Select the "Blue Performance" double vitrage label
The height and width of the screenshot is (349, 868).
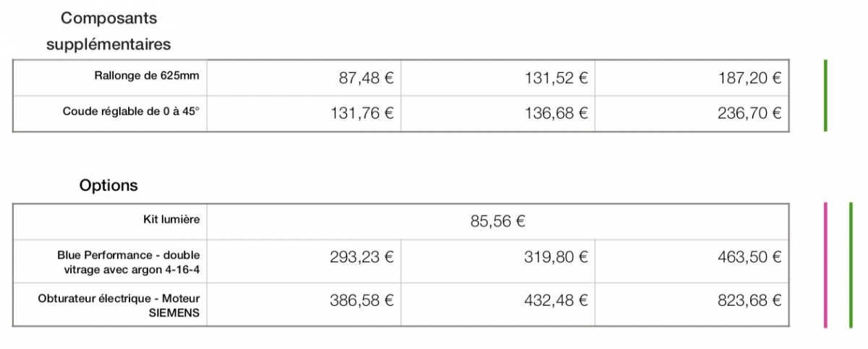(x=128, y=262)
